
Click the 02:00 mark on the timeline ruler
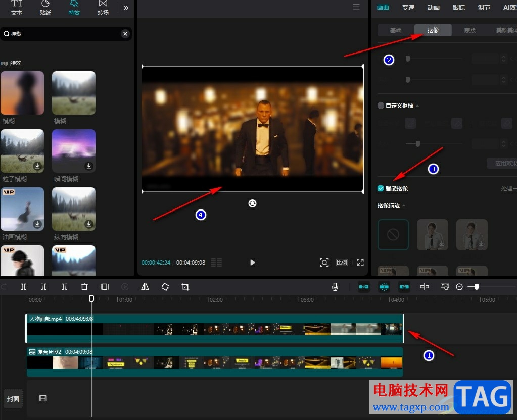(215, 300)
